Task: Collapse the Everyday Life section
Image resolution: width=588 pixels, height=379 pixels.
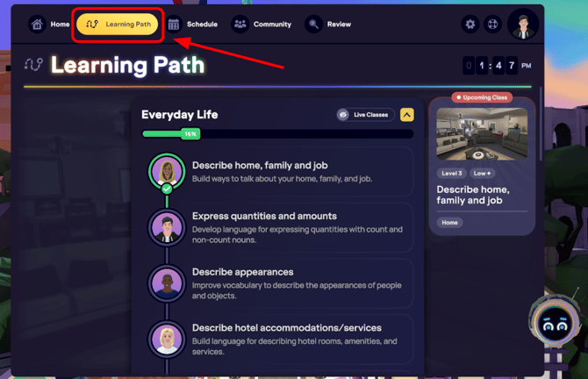Action: (407, 115)
